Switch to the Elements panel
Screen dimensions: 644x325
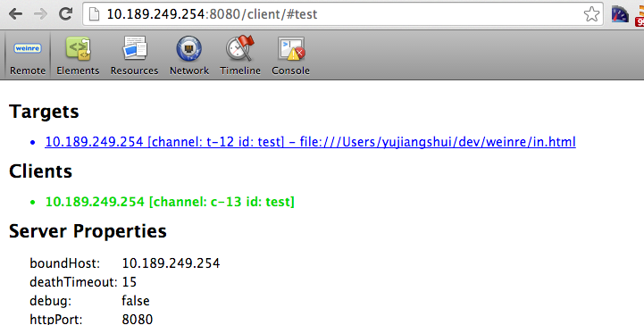click(78, 56)
